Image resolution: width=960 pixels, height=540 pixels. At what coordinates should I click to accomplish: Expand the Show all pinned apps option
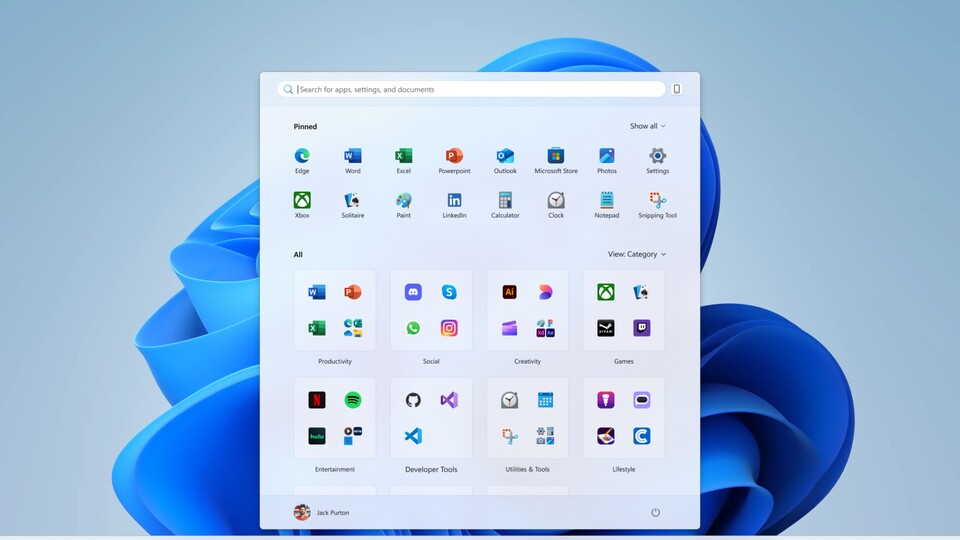[647, 127]
